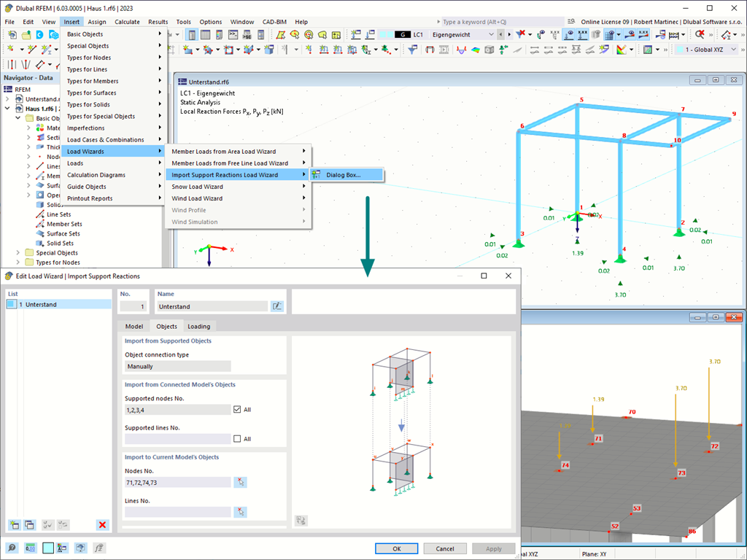The image size is (747, 560).
Task: Pick lines graphically next to Lines No. field
Action: point(240,512)
